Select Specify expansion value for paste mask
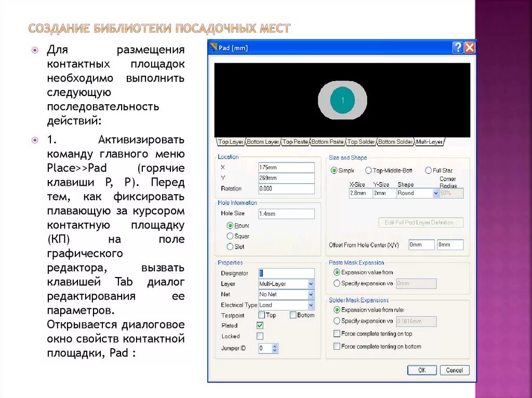This screenshot has height=398, width=532. click(338, 283)
